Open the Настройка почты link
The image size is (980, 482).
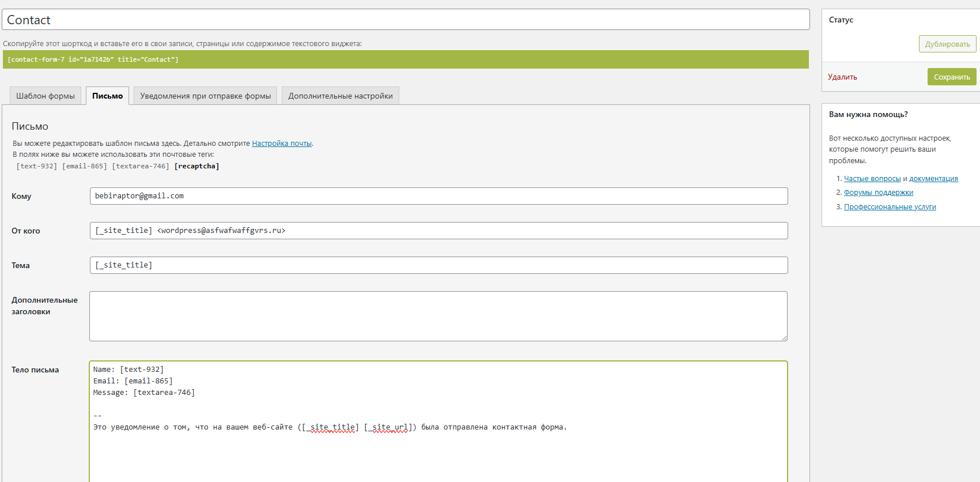(x=282, y=144)
